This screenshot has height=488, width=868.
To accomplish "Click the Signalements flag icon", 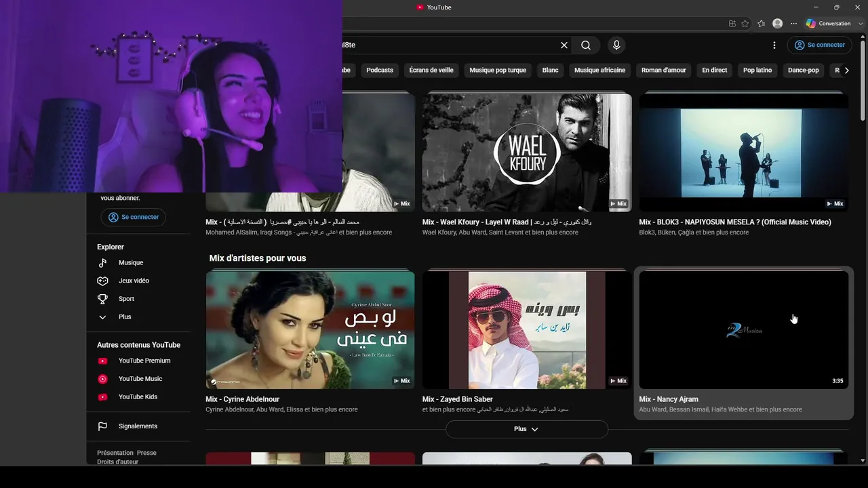I will (x=102, y=426).
